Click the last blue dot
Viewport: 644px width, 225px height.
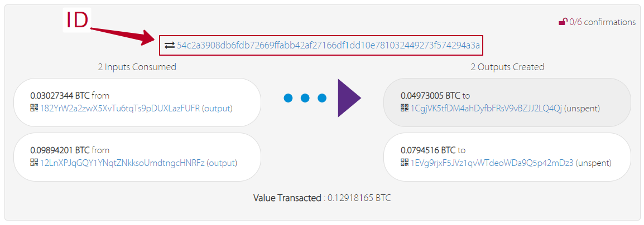[x=322, y=98]
